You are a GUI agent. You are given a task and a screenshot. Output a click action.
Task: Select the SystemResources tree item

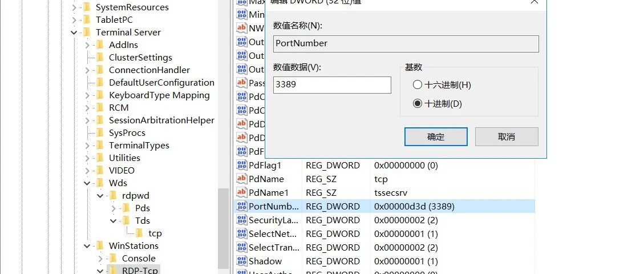[132, 7]
